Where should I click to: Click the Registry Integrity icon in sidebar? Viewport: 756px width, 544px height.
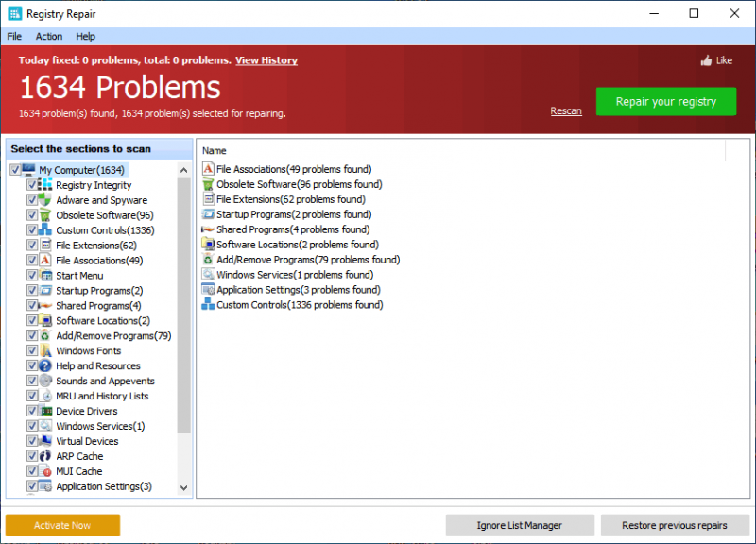point(46,185)
